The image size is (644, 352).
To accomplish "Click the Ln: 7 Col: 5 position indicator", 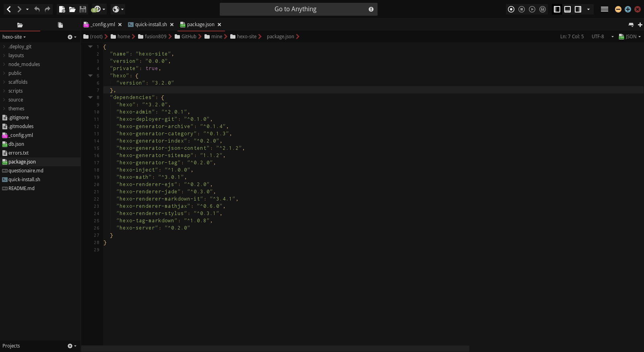I will click(x=572, y=36).
